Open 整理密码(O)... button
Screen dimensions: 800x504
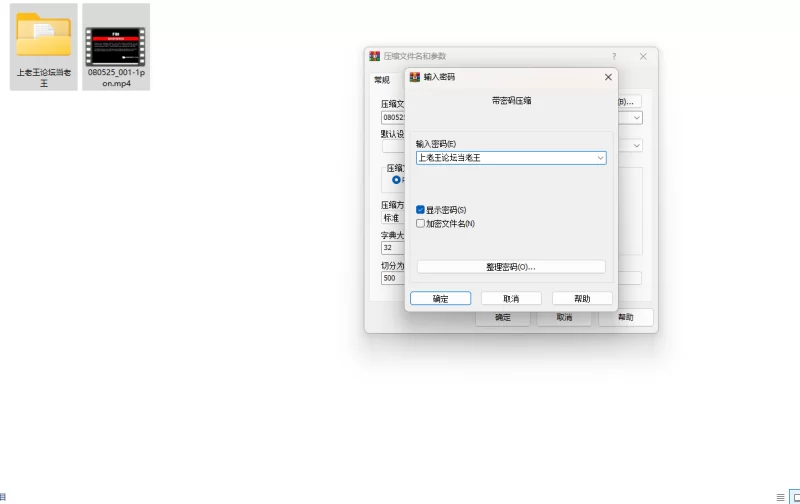(511, 267)
